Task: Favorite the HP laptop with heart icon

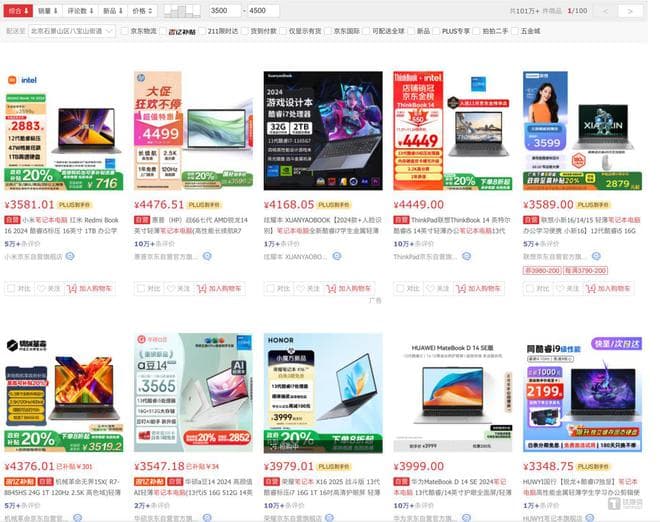Action: [178, 288]
